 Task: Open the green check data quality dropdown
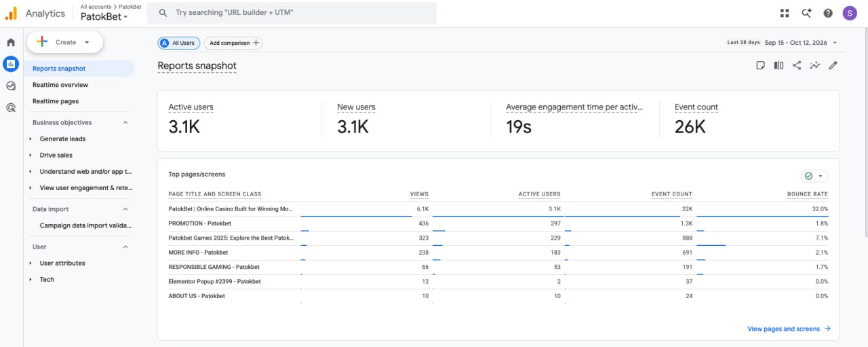(814, 176)
